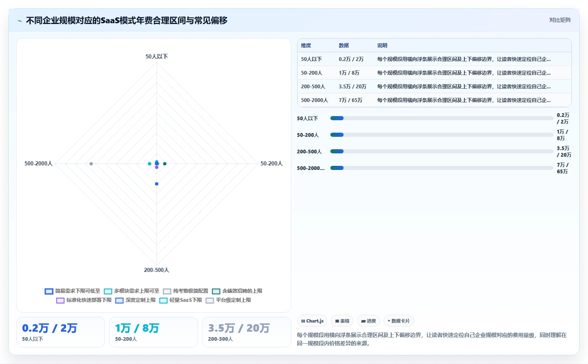Image resolution: width=588 pixels, height=364 pixels.
Task: Click the description paragraph below the tags
Action: (x=432, y=339)
